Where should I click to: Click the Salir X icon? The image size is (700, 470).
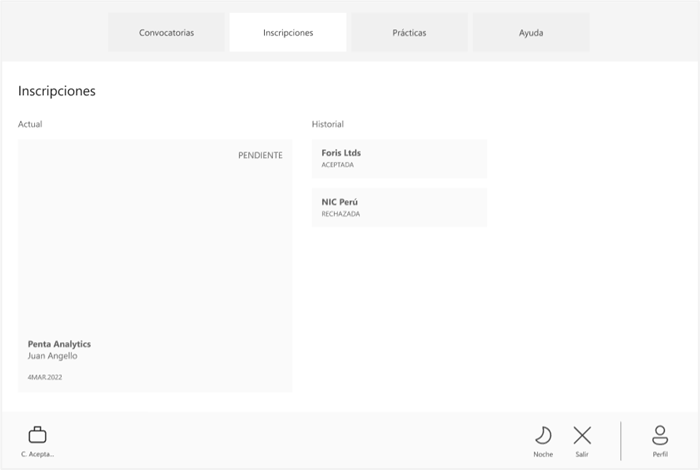pyautogui.click(x=582, y=435)
